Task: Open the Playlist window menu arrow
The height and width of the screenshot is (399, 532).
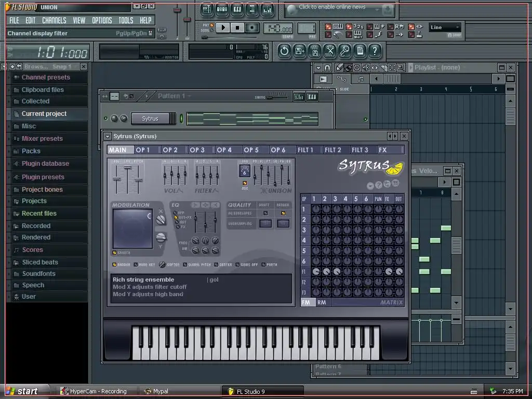Action: tap(318, 68)
